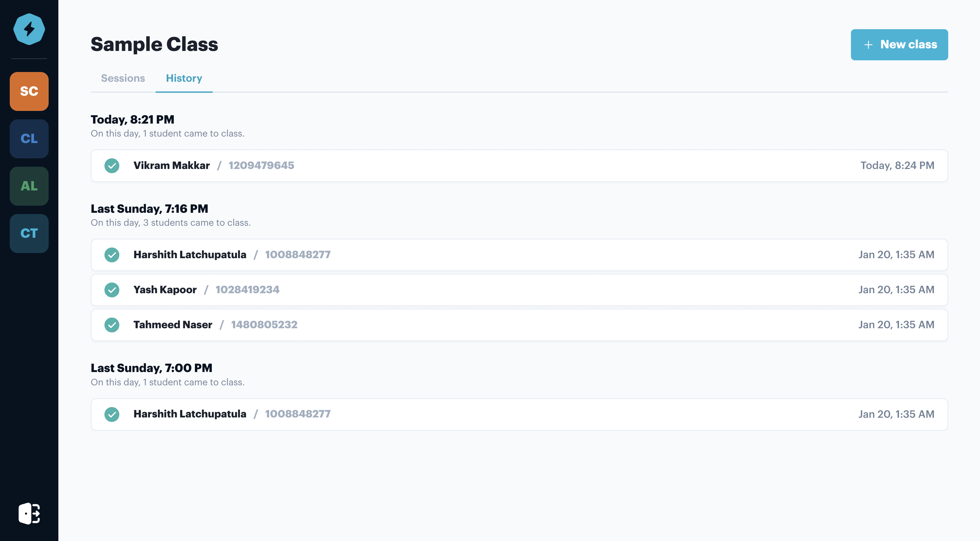This screenshot has height=541, width=980.
Task: Click the check icon beside Yash Kapoor
Action: click(x=112, y=290)
